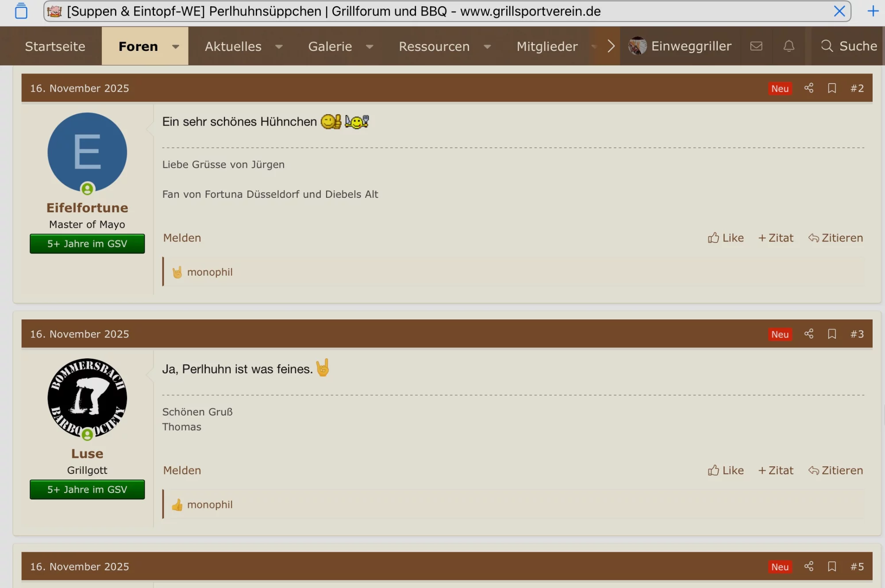Screen dimensions: 885x588
Task: Expand the Galerie dropdown arrow
Action: 369,46
